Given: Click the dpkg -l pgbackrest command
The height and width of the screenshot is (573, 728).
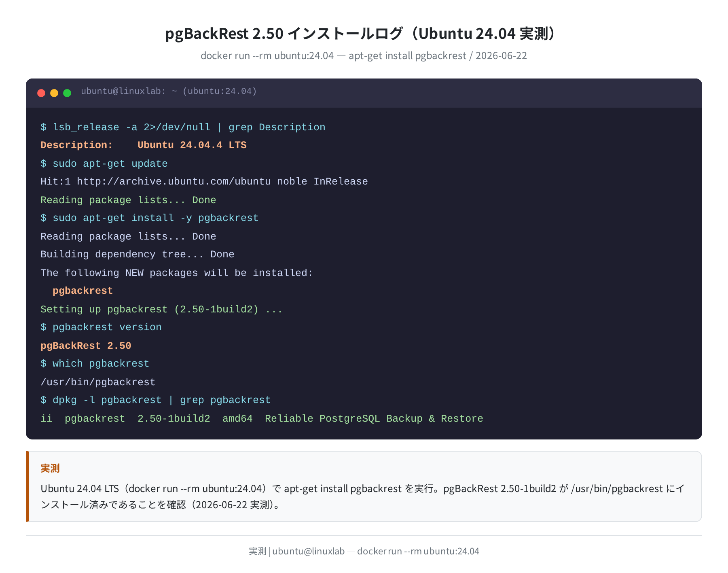Looking at the screenshot, I should 155,400.
